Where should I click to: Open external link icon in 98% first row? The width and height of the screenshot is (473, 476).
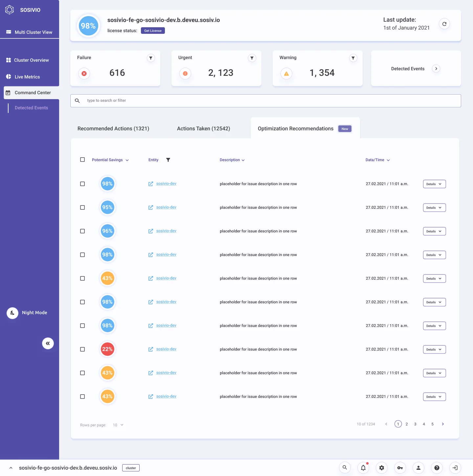(151, 184)
